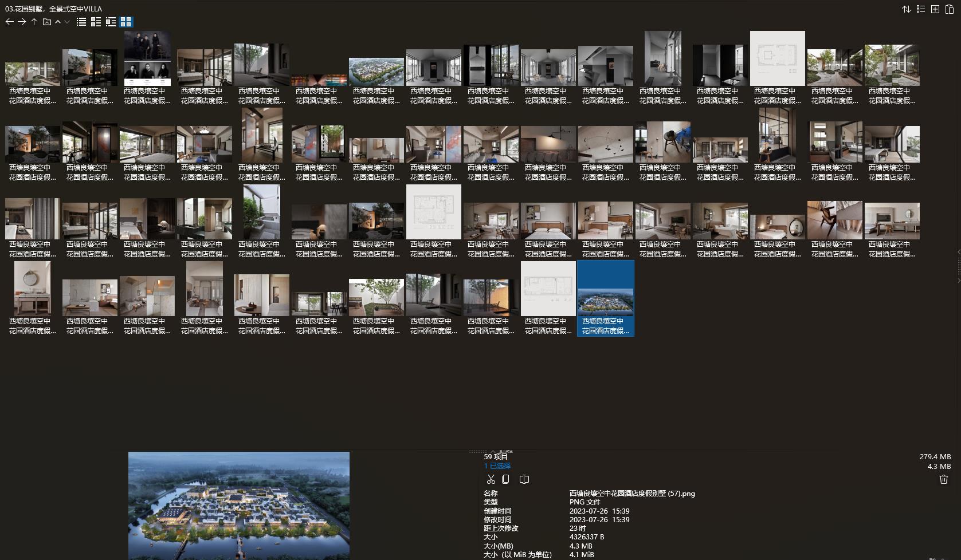This screenshot has width=961, height=560.
Task: Open the sort order options
Action: [907, 9]
